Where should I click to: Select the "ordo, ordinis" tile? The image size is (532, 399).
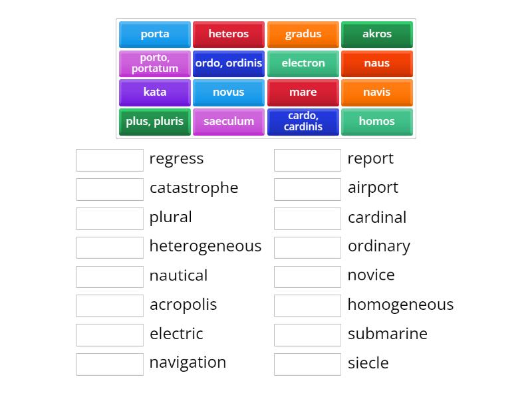(229, 63)
